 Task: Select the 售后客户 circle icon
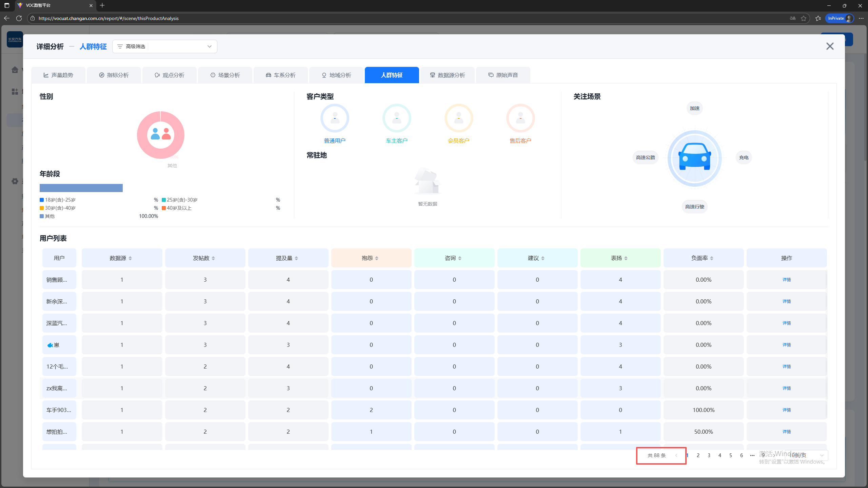tap(520, 118)
